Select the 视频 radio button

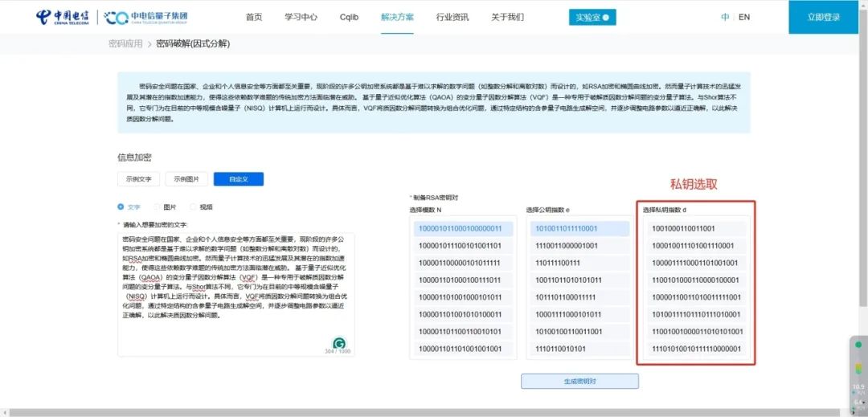pyautogui.click(x=193, y=206)
